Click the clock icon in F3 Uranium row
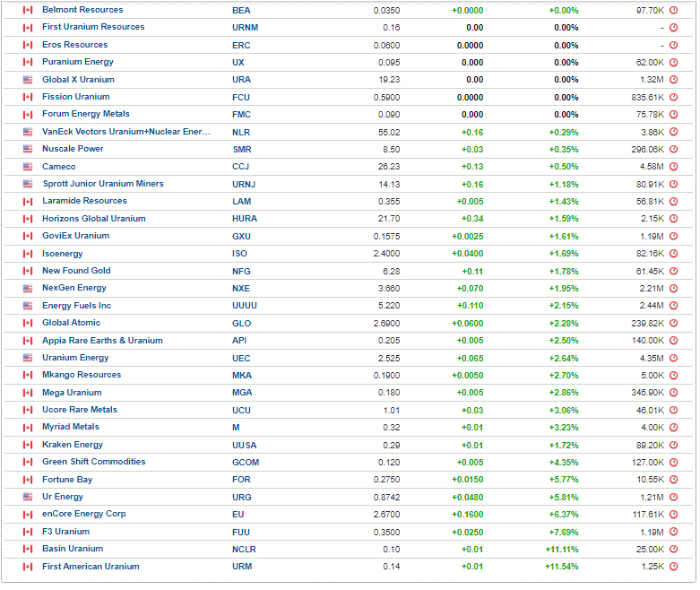Image resolution: width=700 pixels, height=590 pixels. [x=674, y=532]
